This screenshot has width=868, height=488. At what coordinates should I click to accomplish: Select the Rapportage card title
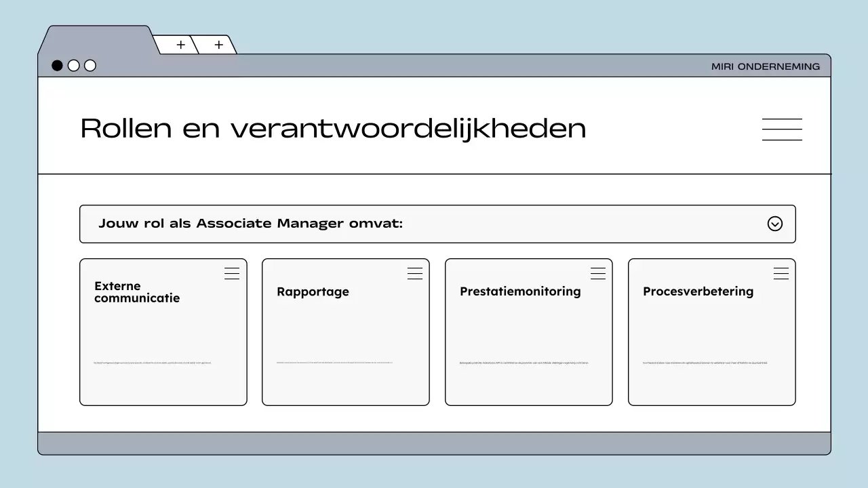click(x=313, y=292)
